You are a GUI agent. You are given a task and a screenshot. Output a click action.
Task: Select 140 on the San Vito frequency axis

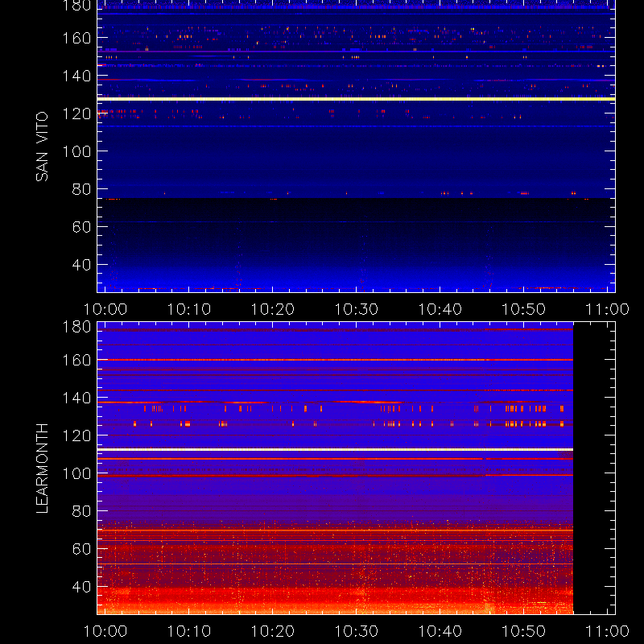[x=76, y=76]
